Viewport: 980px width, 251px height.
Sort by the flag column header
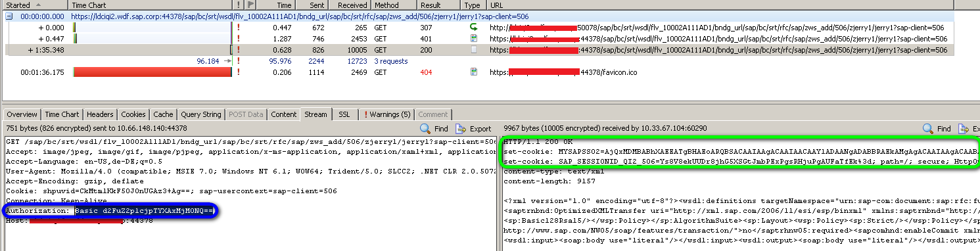[x=250, y=5]
